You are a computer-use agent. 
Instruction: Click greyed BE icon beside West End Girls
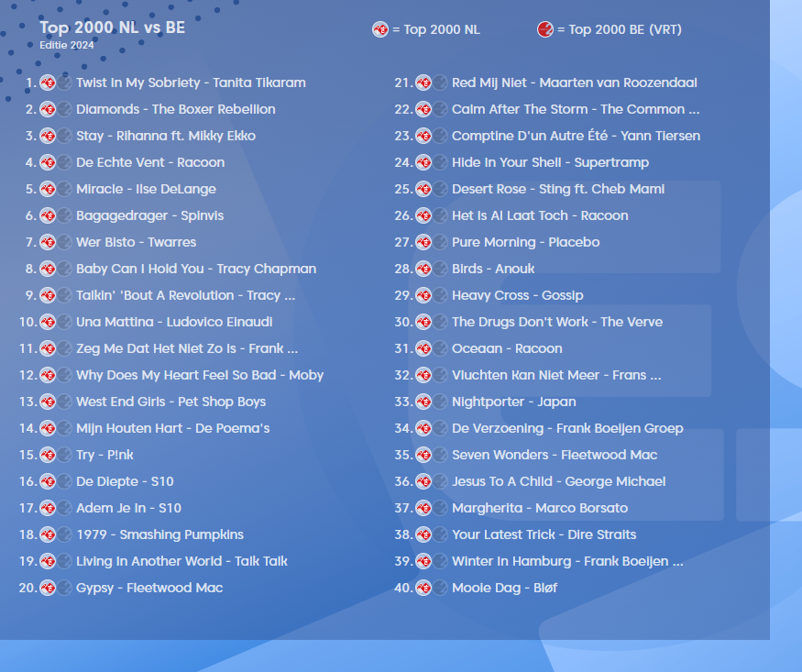pos(64,402)
